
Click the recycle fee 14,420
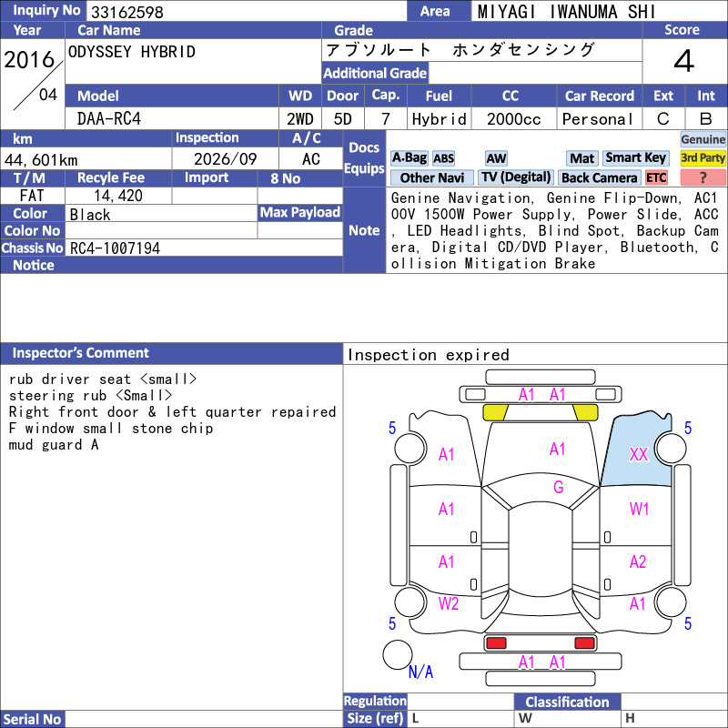[x=118, y=196]
